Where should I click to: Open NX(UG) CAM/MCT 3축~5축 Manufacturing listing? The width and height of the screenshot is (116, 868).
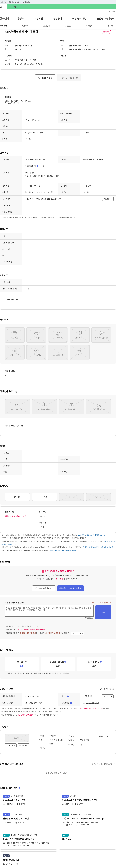point(83,818)
